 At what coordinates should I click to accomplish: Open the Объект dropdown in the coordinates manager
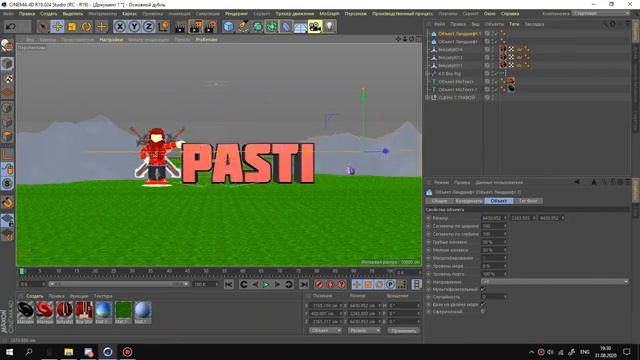click(x=325, y=331)
